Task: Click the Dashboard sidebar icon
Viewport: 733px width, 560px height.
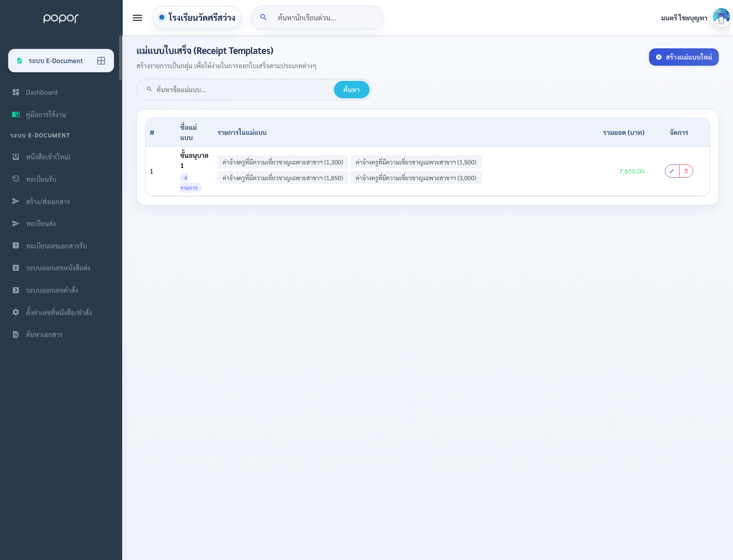Action: (16, 92)
